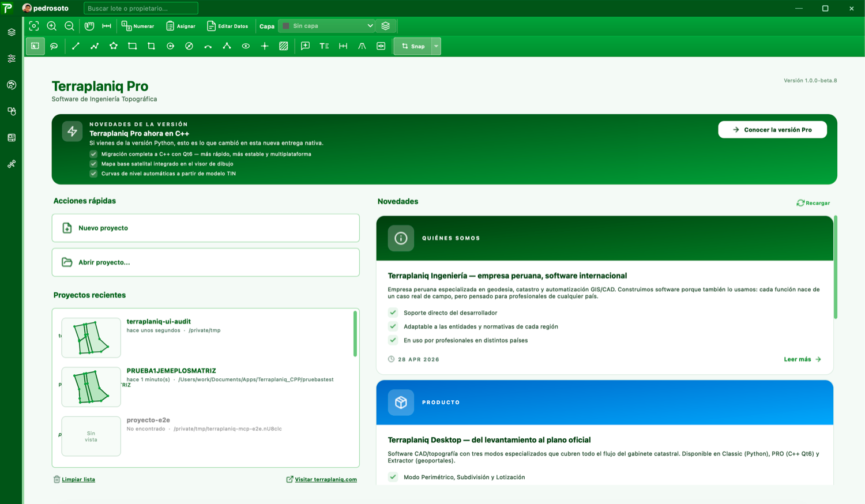Open the terraplaniq-ui-audit project thumbnail
The width and height of the screenshot is (865, 504).
click(x=91, y=338)
